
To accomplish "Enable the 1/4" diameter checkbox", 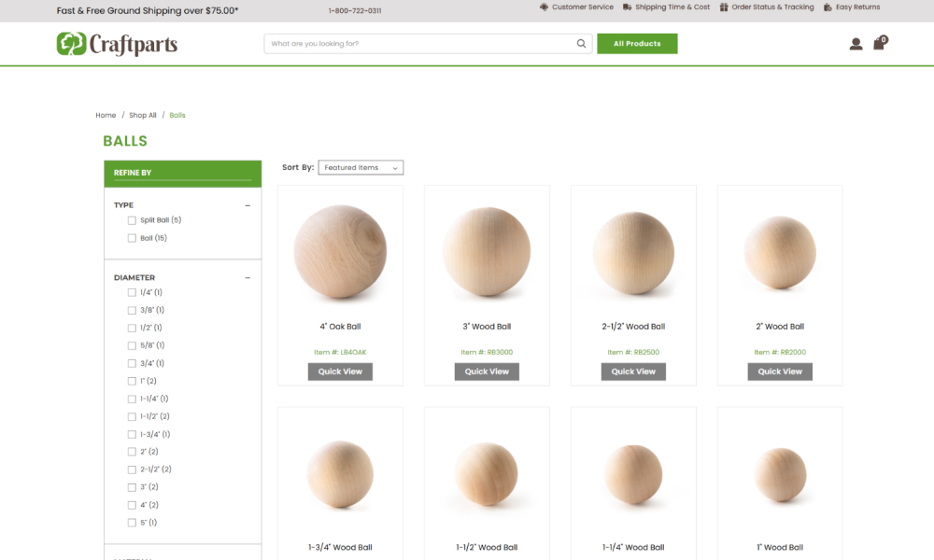I will pyautogui.click(x=132, y=292).
